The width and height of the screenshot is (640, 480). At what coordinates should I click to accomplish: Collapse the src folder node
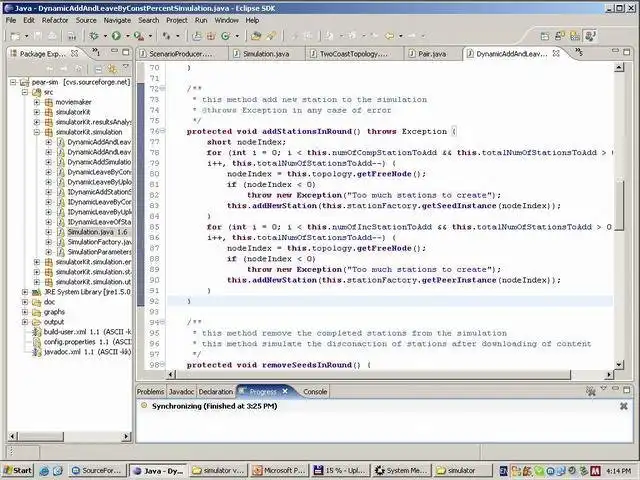25,92
